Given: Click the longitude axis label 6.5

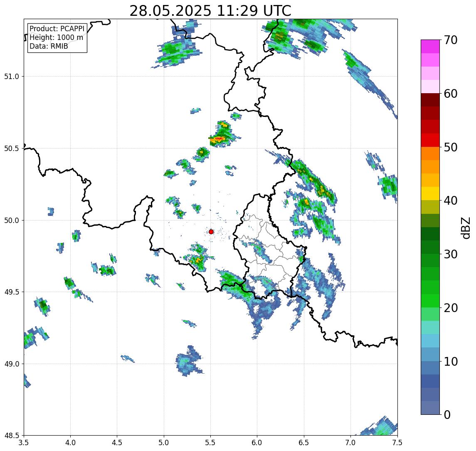Looking at the screenshot, I should point(304,443).
